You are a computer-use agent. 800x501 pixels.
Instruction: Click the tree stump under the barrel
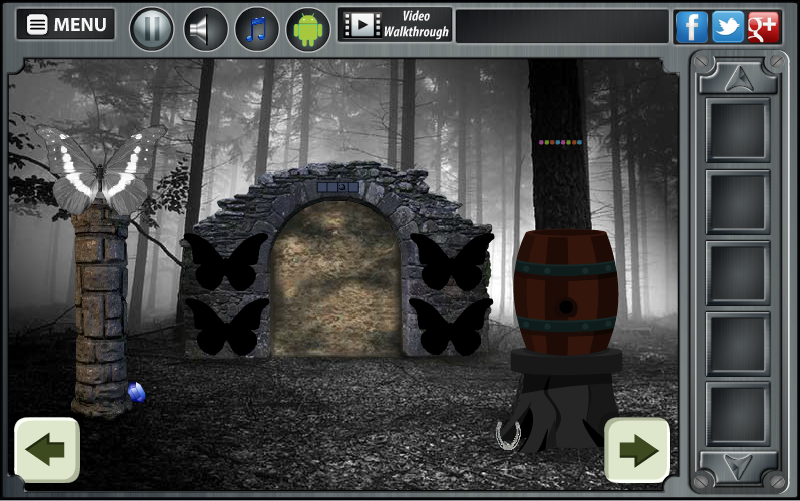click(564, 400)
